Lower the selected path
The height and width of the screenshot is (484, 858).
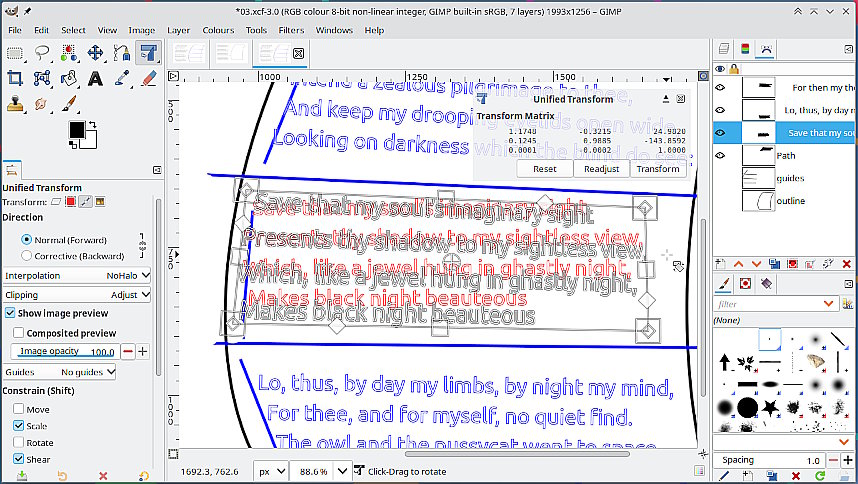[756, 264]
